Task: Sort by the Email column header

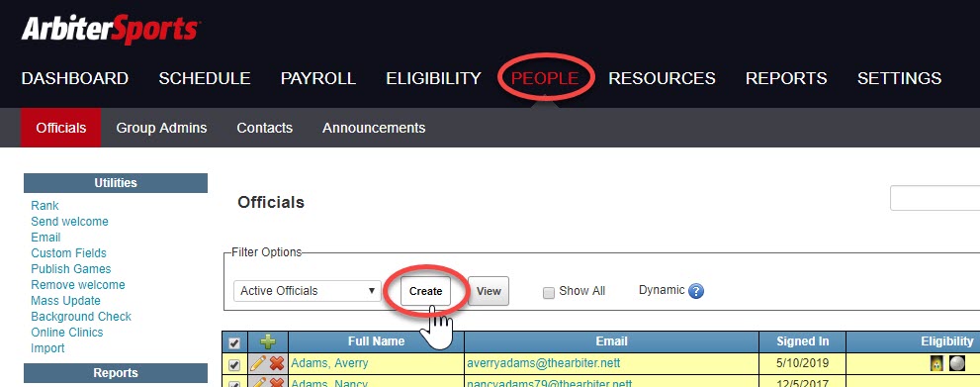Action: pyautogui.click(x=611, y=341)
